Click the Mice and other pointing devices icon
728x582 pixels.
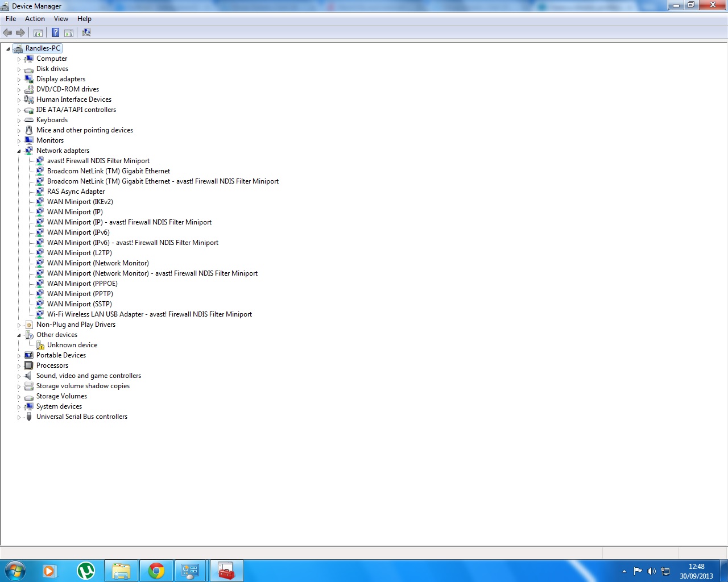[x=29, y=130]
